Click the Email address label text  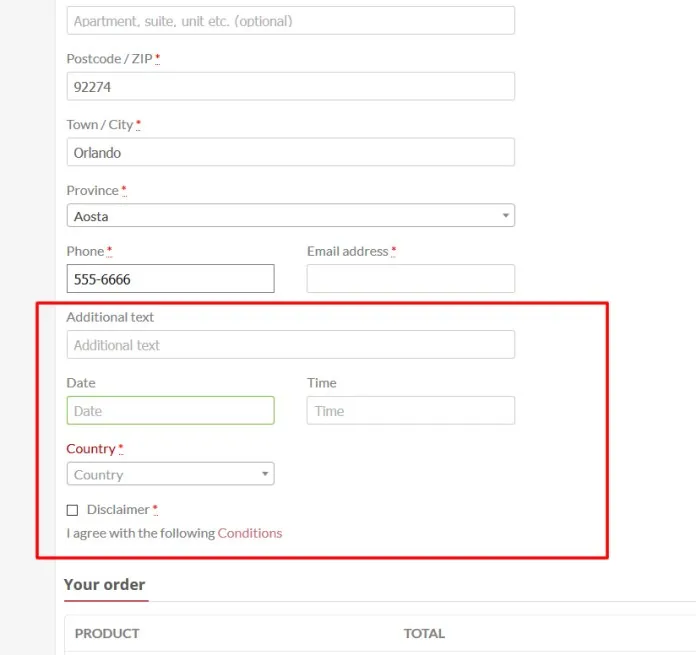tap(347, 251)
